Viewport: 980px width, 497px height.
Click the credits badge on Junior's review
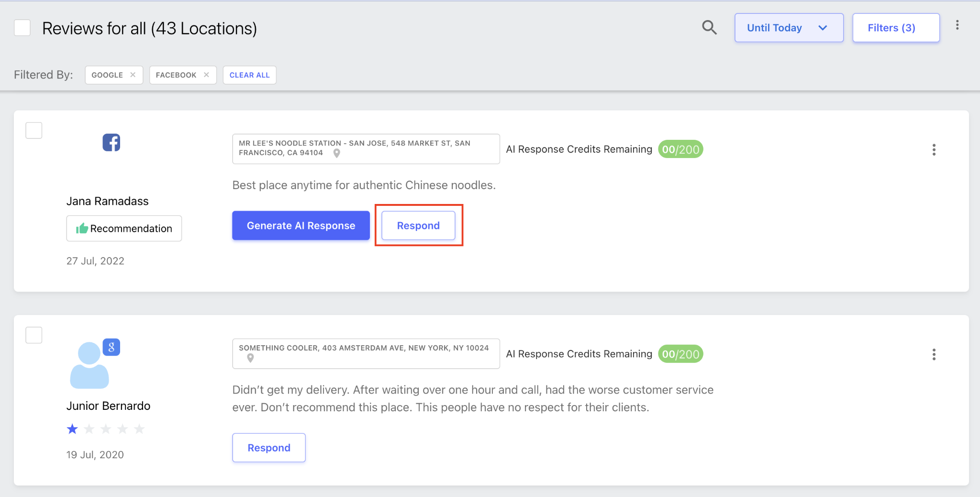pyautogui.click(x=680, y=354)
